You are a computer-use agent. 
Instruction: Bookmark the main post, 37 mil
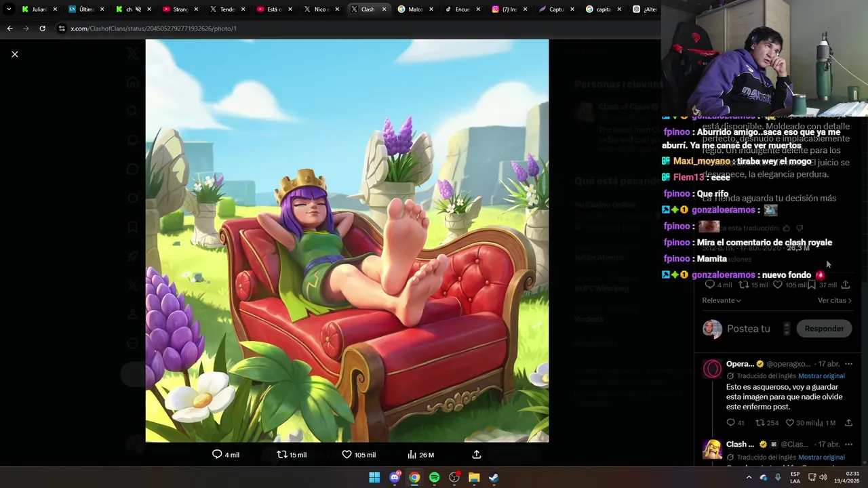coord(822,285)
